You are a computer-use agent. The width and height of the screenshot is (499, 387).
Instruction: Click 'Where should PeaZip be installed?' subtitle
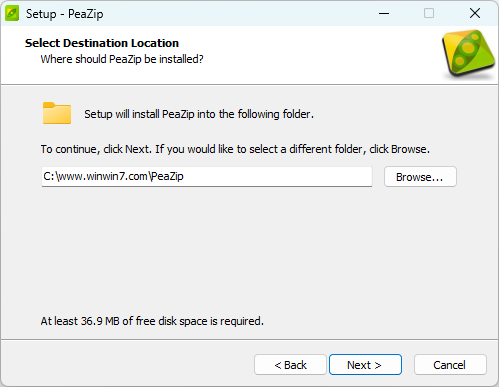[122, 59]
